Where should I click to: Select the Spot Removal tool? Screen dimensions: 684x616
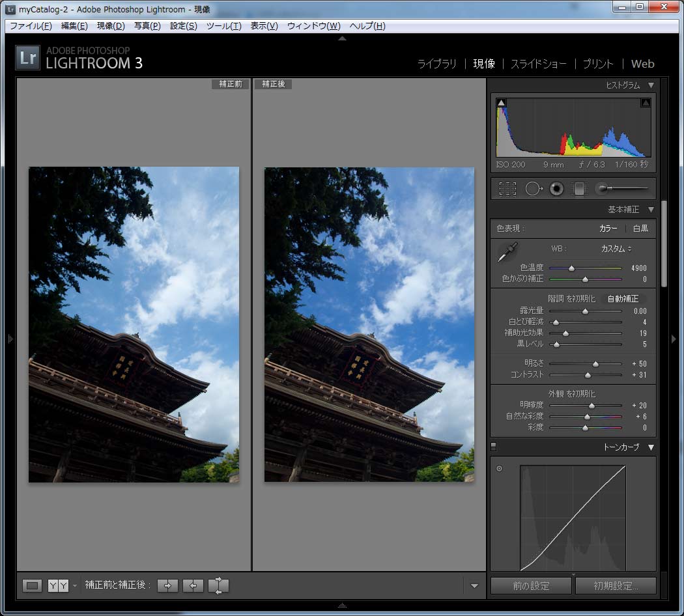point(534,189)
